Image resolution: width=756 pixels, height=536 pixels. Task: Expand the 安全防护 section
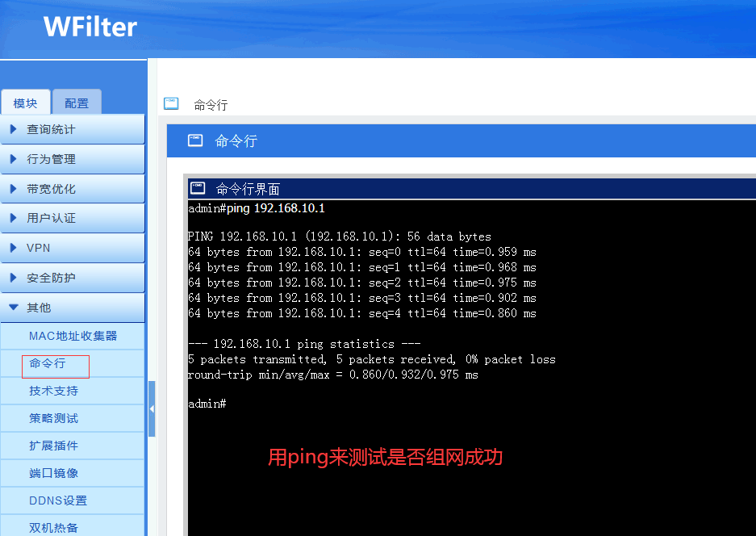(73, 278)
